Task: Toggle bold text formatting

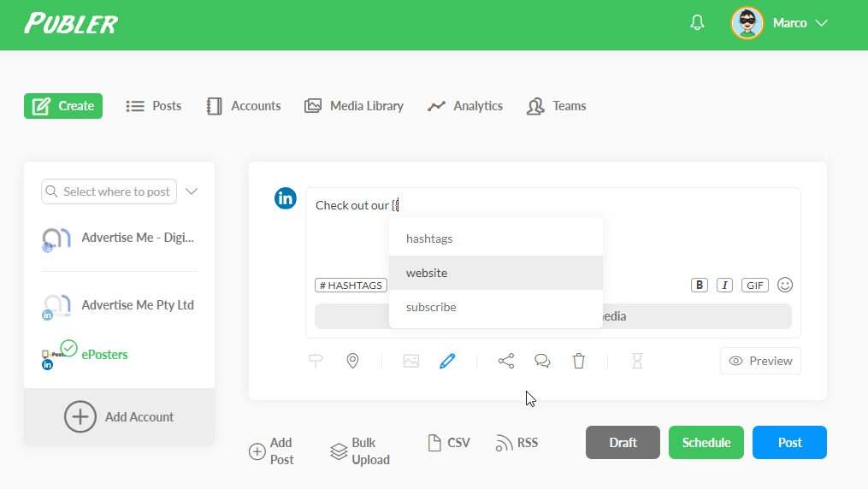Action: (x=700, y=286)
